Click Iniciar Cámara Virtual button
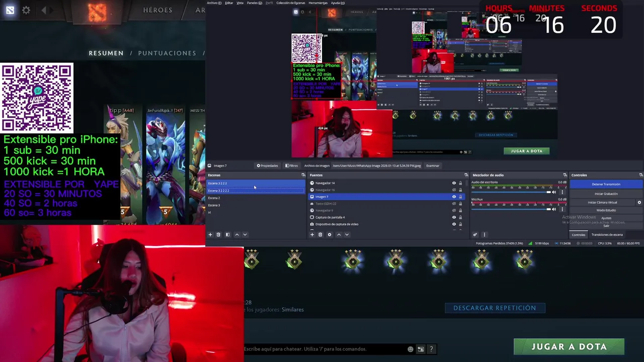Viewport: 644px width, 362px height. point(602,203)
